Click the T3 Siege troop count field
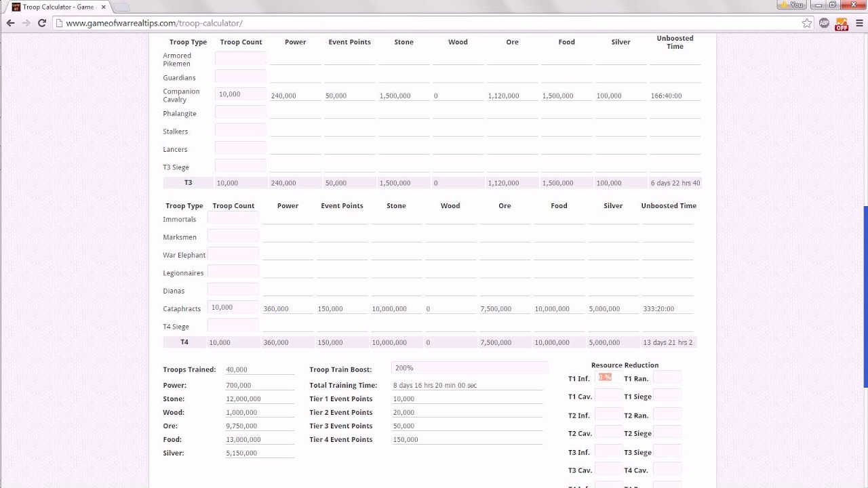868x488 pixels. coord(241,165)
